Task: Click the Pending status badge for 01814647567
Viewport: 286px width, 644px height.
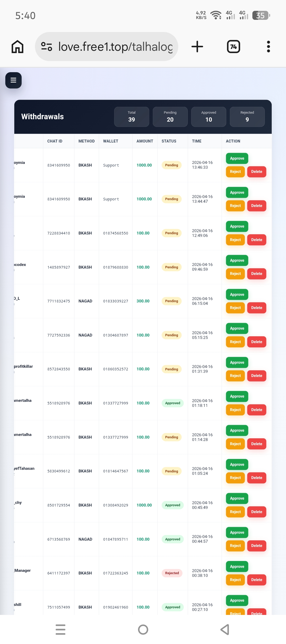Action: (x=172, y=471)
